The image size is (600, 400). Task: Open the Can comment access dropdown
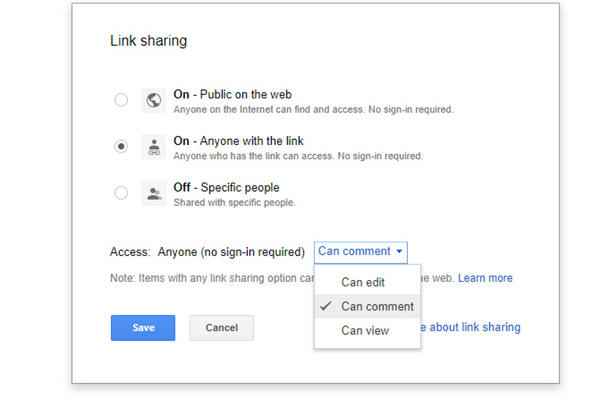pyautogui.click(x=361, y=252)
